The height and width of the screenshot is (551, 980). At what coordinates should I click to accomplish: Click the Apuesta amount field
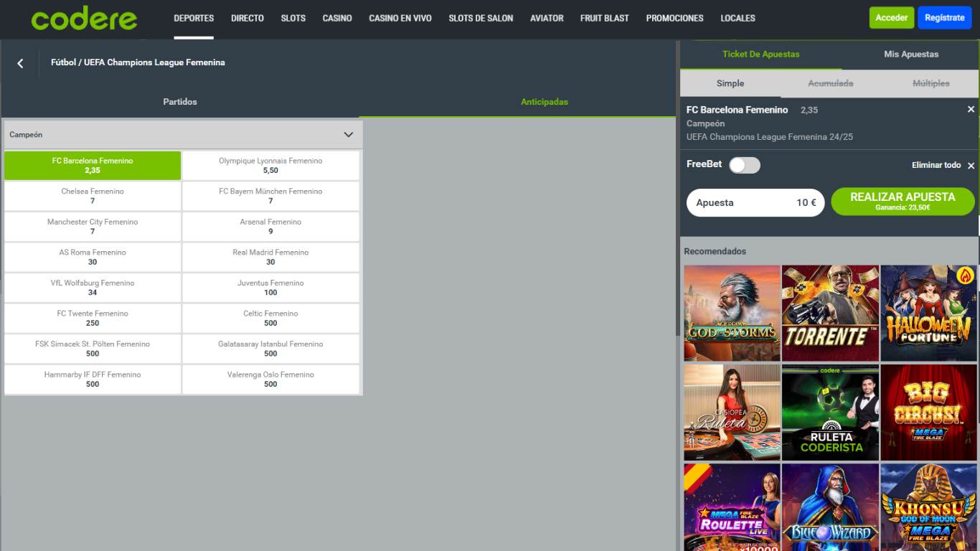[x=755, y=202]
